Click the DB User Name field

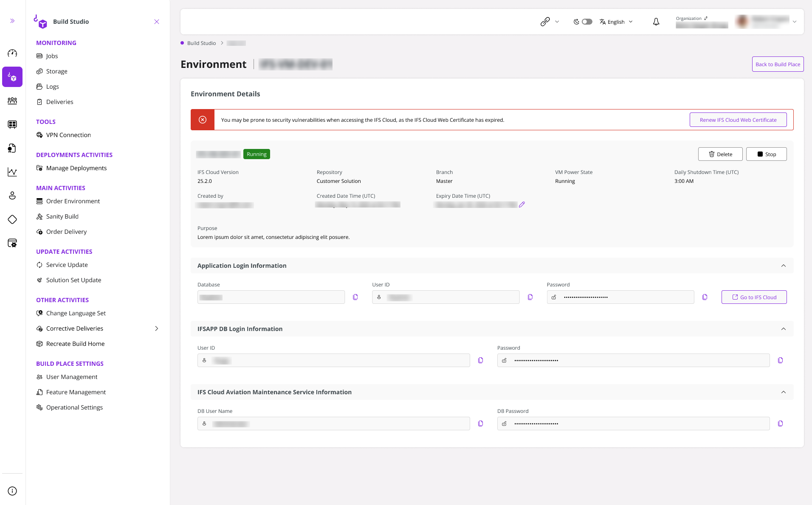[x=333, y=424]
